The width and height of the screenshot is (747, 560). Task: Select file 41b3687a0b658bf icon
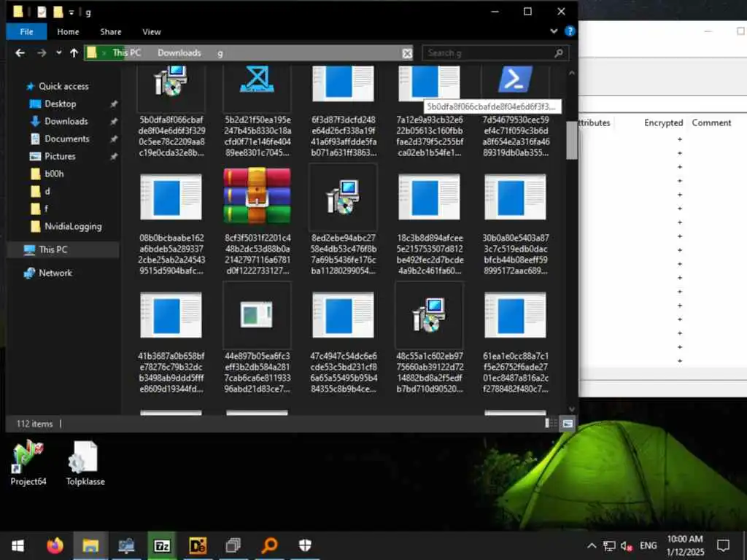(x=171, y=315)
